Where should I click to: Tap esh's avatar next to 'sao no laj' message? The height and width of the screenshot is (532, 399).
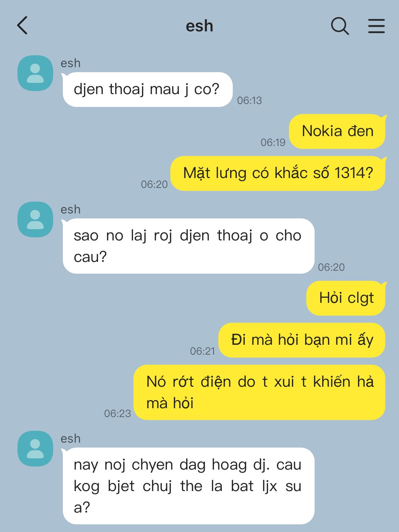[35, 219]
